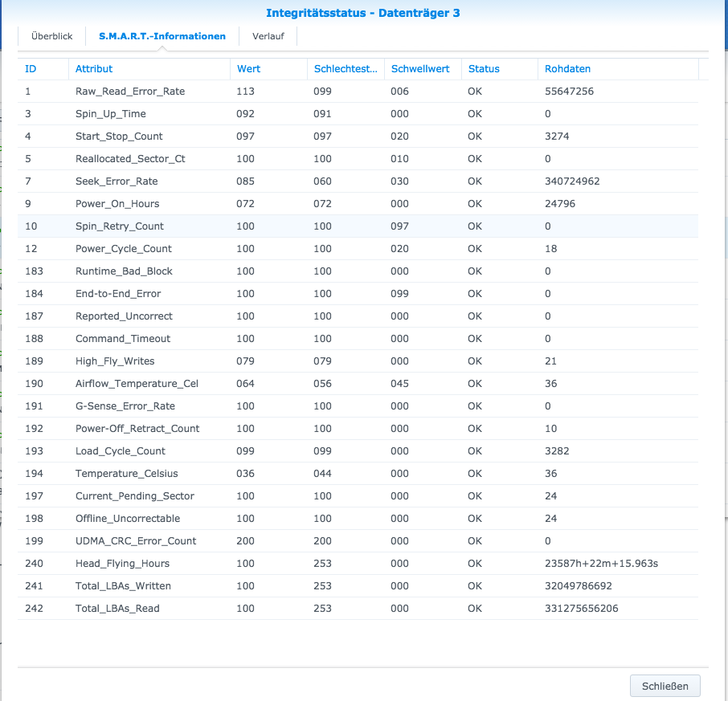Select the Temperature_Celsius row
728x701 pixels.
(x=358, y=474)
